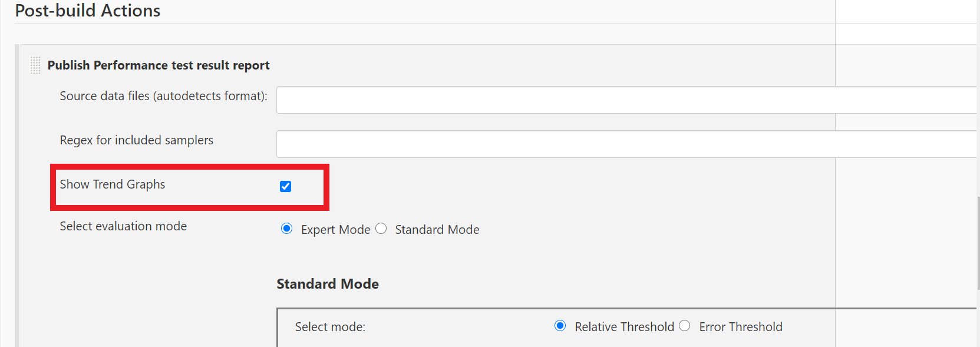
Task: Choose the Standard Mode radio button
Action: [381, 229]
